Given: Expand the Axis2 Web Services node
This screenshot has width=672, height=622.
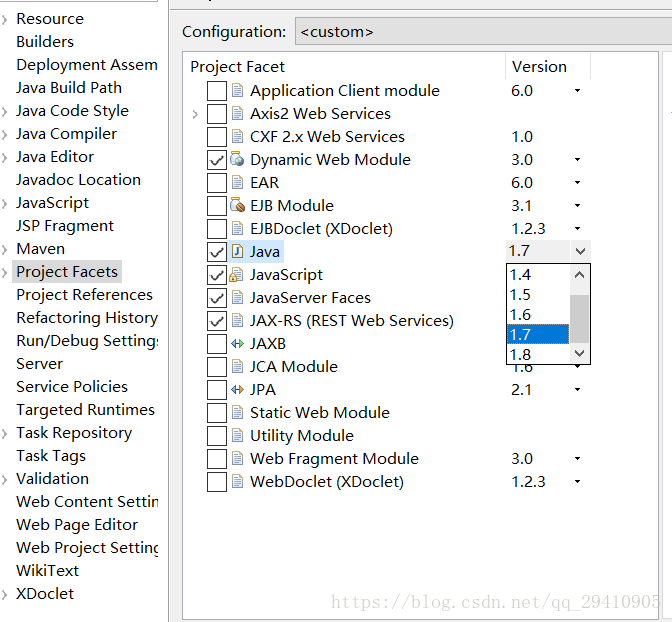Looking at the screenshot, I should click(x=195, y=114).
